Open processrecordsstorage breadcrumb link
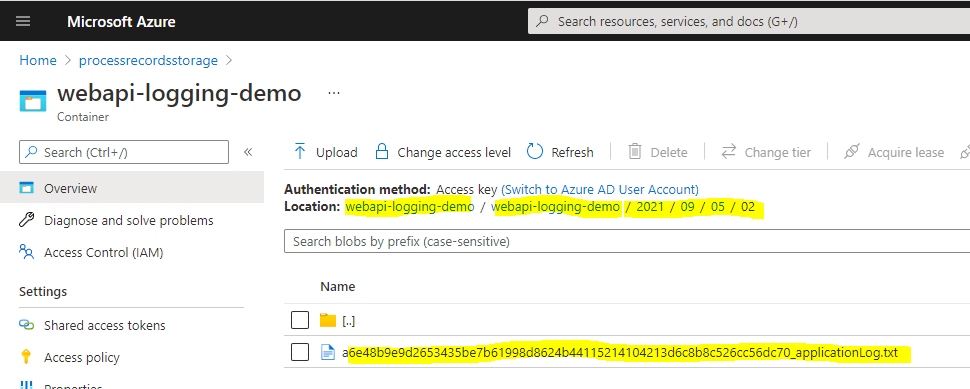 (148, 61)
